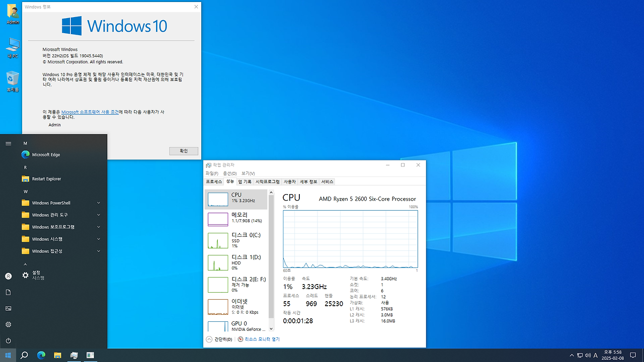Open Pictures icon in Start rail

pos(8,308)
